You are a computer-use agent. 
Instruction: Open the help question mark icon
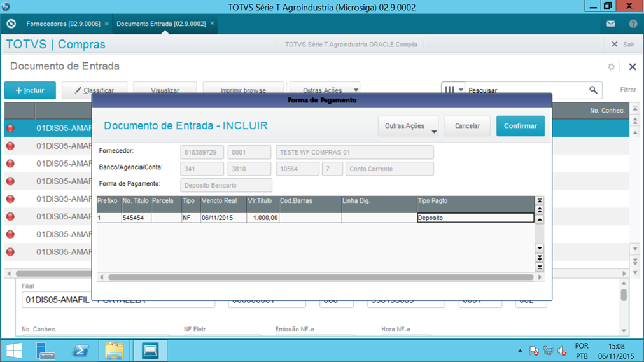(633, 24)
